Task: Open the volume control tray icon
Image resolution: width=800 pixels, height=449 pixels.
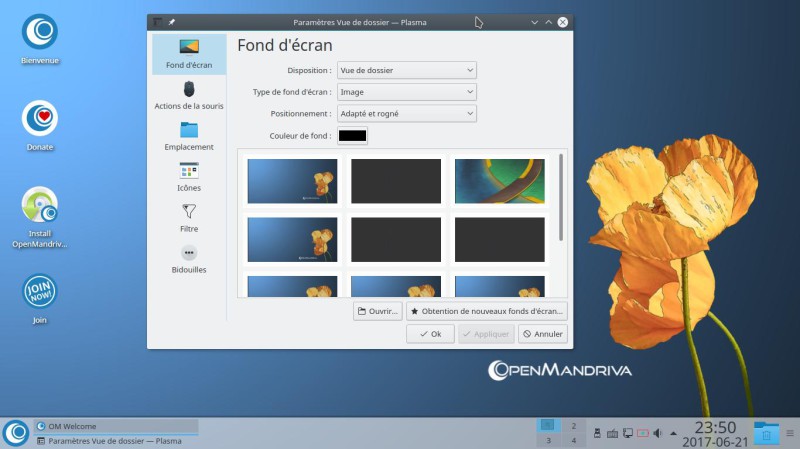Action: point(658,433)
